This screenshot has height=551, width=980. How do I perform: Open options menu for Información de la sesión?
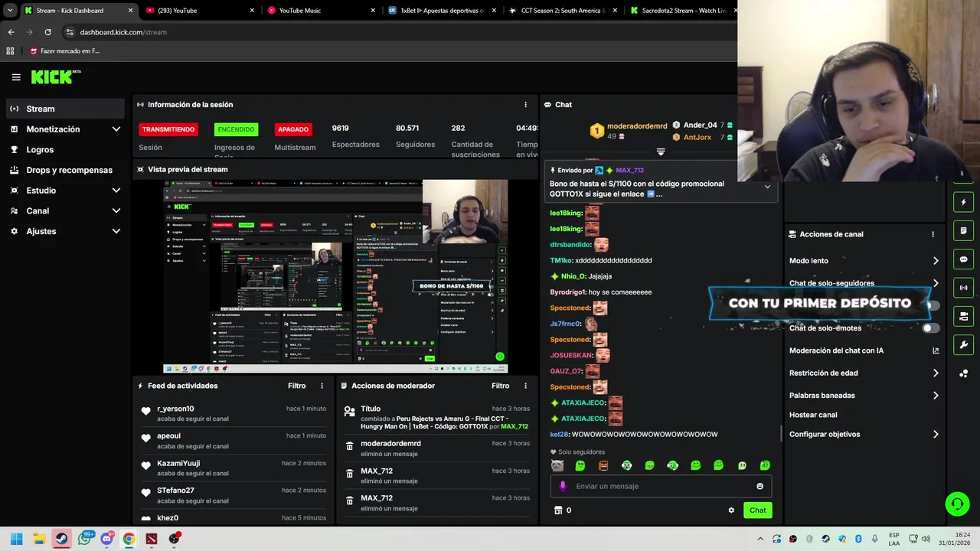coord(525,105)
